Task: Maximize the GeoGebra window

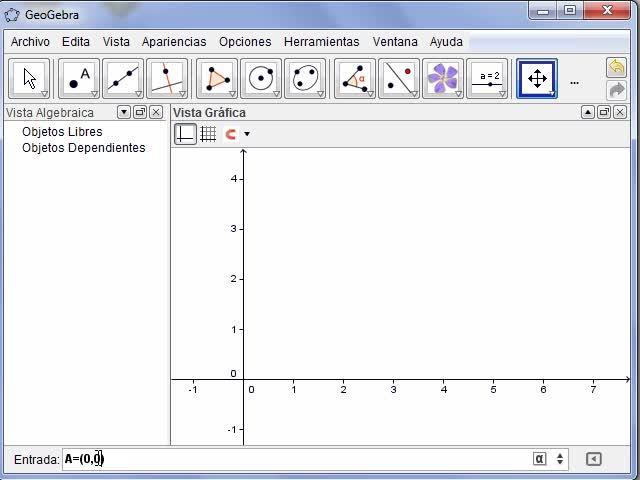Action: click(570, 11)
